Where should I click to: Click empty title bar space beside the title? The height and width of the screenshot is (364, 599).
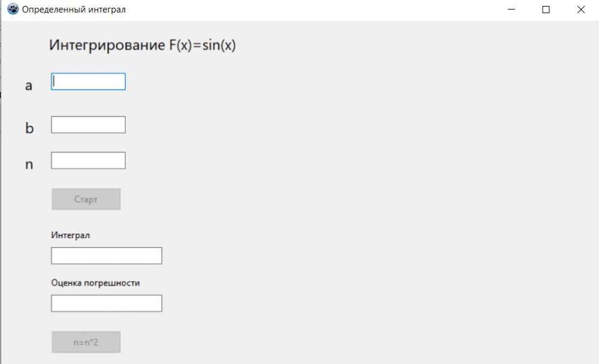(x=299, y=10)
